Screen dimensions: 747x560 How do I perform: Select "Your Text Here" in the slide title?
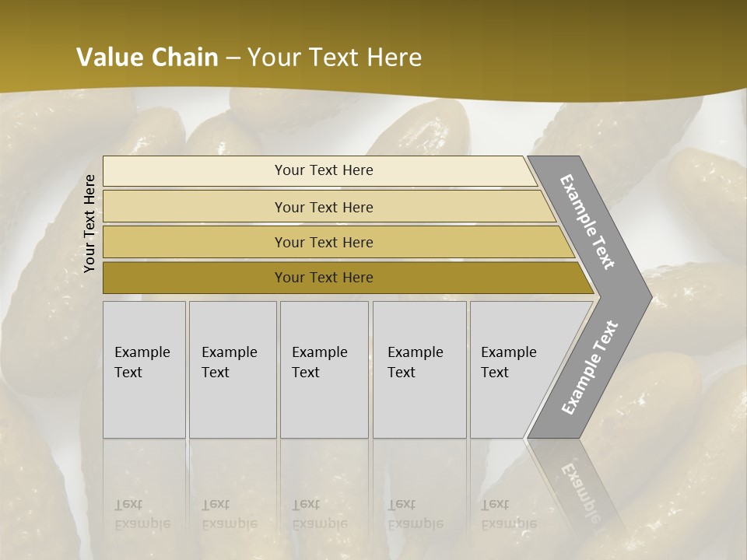tap(335, 58)
